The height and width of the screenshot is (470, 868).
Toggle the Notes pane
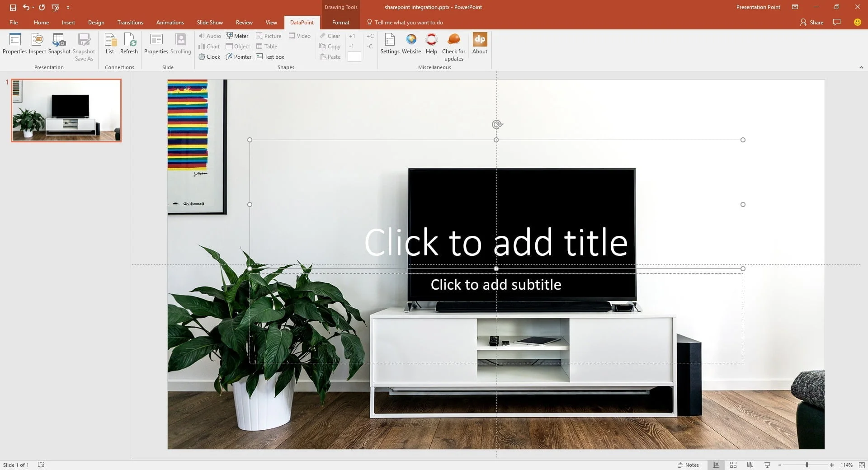click(689, 465)
